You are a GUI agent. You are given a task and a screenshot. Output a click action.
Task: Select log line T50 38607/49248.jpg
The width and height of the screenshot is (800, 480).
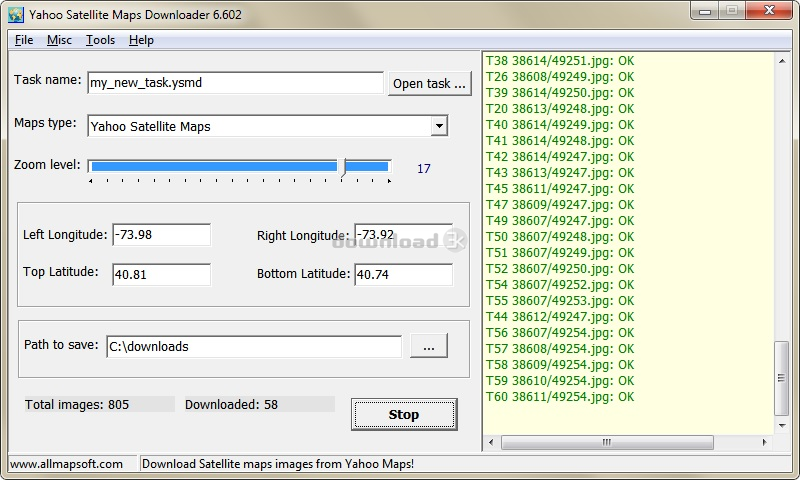click(560, 237)
